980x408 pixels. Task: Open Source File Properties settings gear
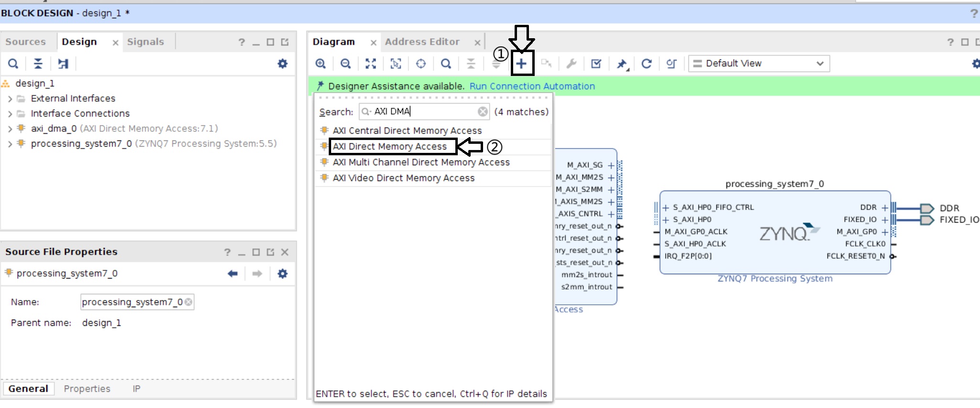(x=283, y=274)
